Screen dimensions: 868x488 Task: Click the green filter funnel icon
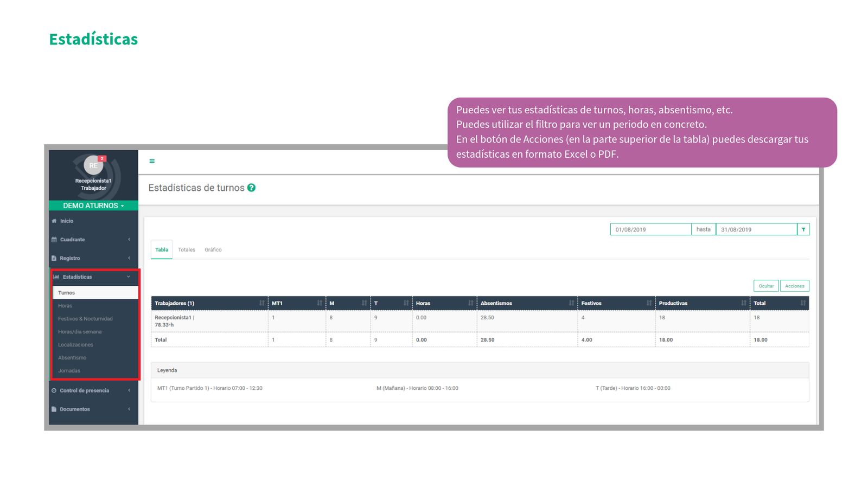click(x=803, y=229)
